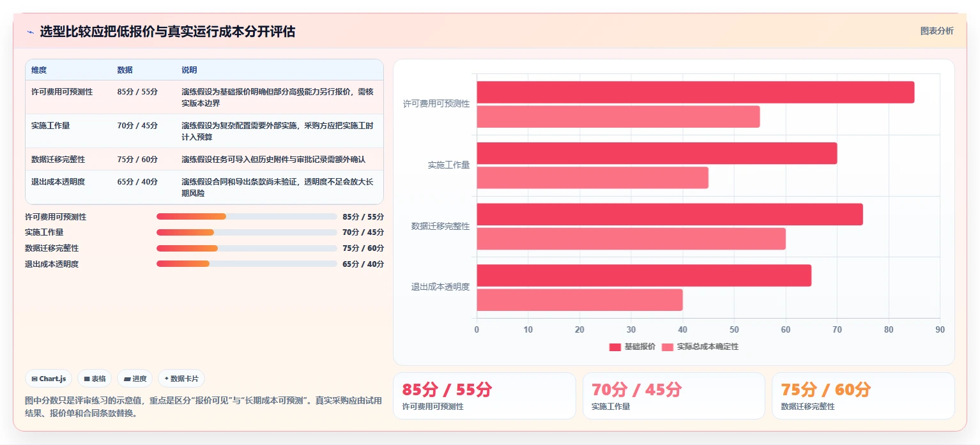Click the chart y-axis label 数据迁移完整性
Screen dimensions: 980x445
440,226
